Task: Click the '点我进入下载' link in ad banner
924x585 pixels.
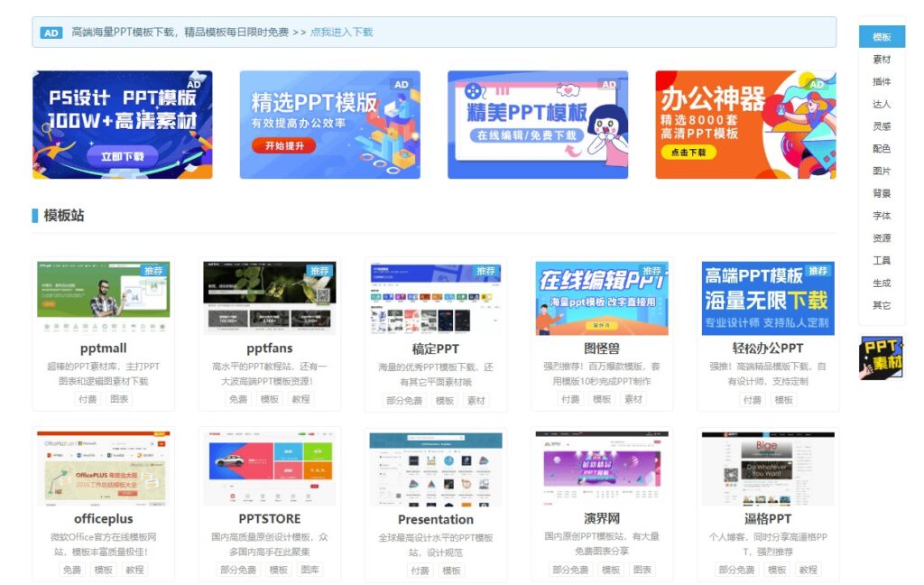Action: click(341, 32)
